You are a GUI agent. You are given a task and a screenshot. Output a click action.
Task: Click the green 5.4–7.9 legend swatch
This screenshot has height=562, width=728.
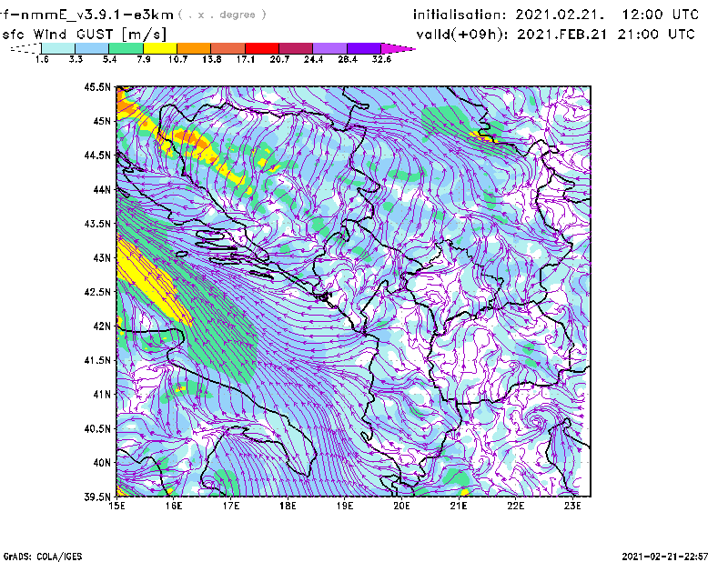126,48
